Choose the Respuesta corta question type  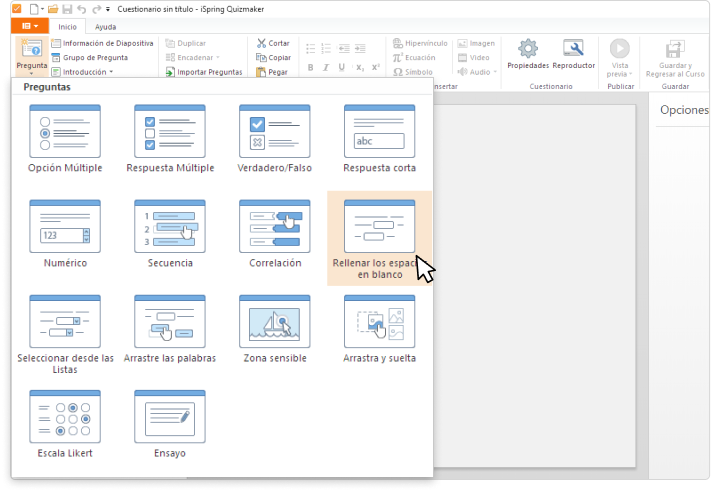pos(380,139)
